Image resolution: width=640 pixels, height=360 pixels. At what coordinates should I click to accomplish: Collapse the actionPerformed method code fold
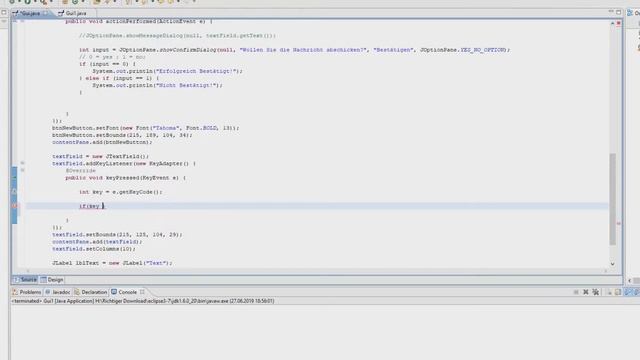[x=22, y=21]
